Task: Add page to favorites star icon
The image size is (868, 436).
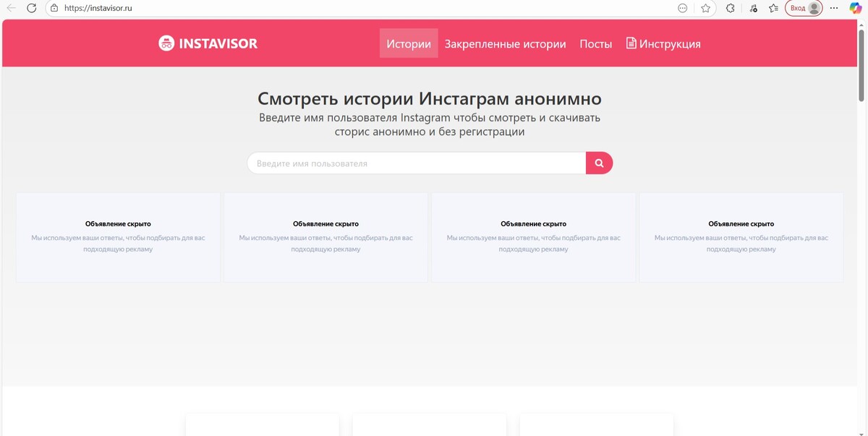Action: [x=705, y=9]
